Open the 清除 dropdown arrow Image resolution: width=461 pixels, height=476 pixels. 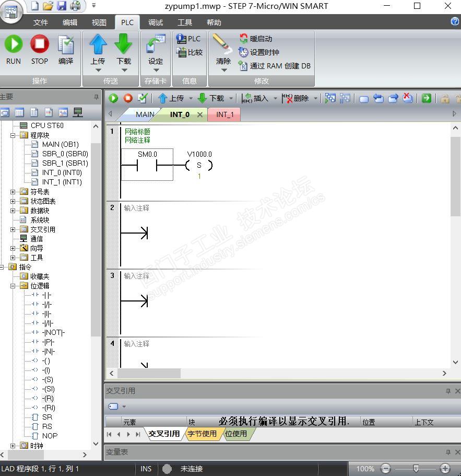(224, 70)
